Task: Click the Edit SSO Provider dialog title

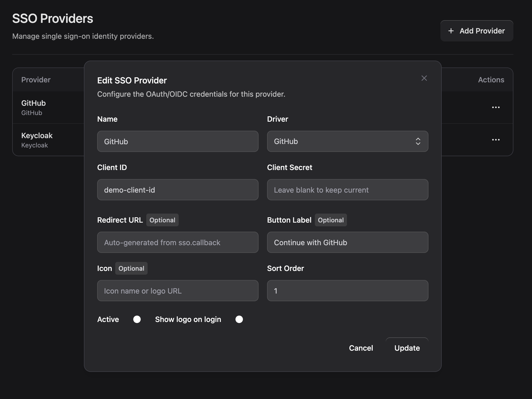Action: tap(132, 80)
